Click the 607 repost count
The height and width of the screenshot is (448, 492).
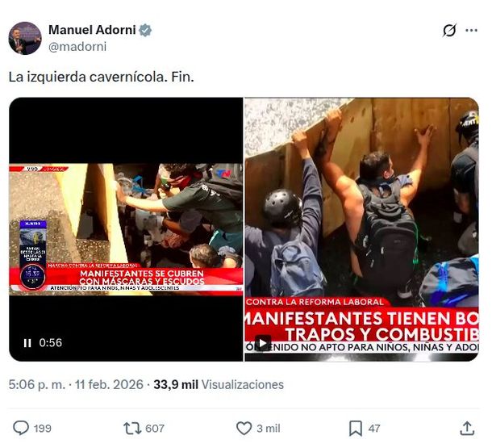point(155,428)
